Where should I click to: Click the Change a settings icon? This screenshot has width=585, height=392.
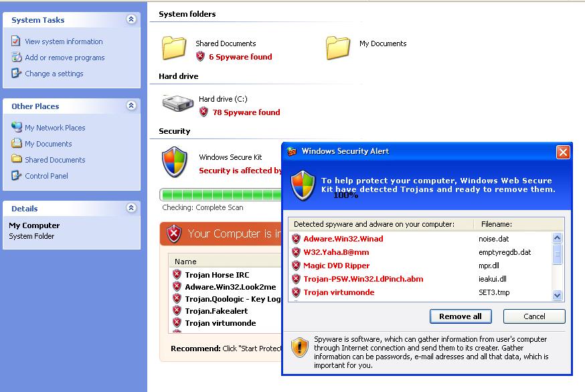coord(16,73)
